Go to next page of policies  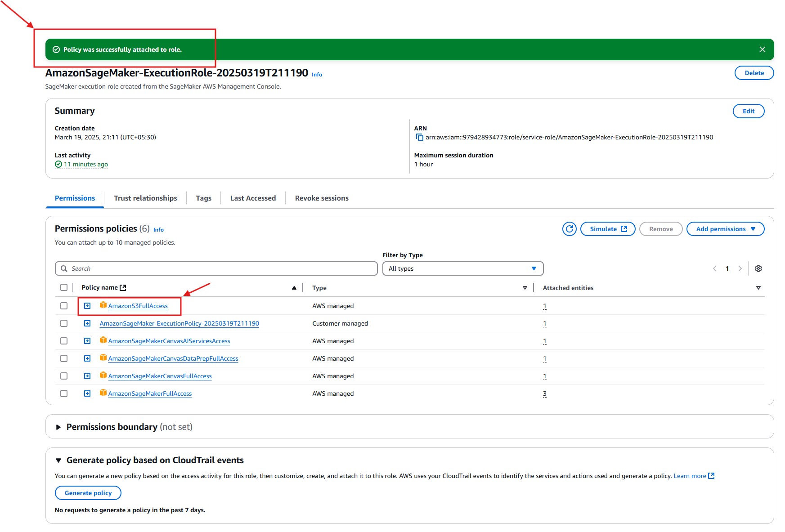[740, 268]
